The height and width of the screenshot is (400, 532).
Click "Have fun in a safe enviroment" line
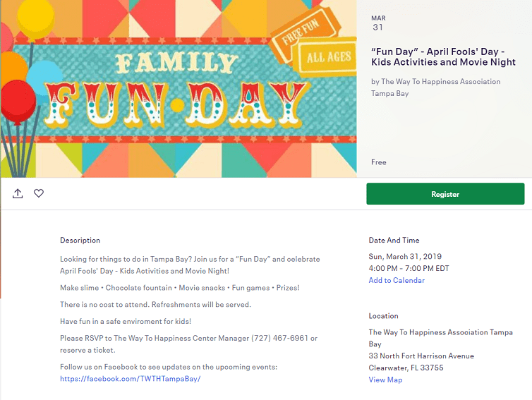126,321
